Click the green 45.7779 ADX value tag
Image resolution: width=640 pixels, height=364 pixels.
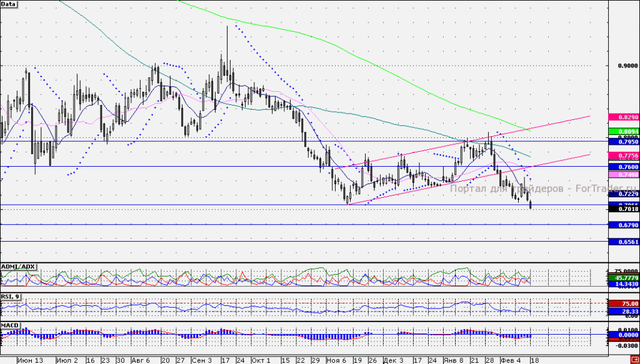pos(624,278)
